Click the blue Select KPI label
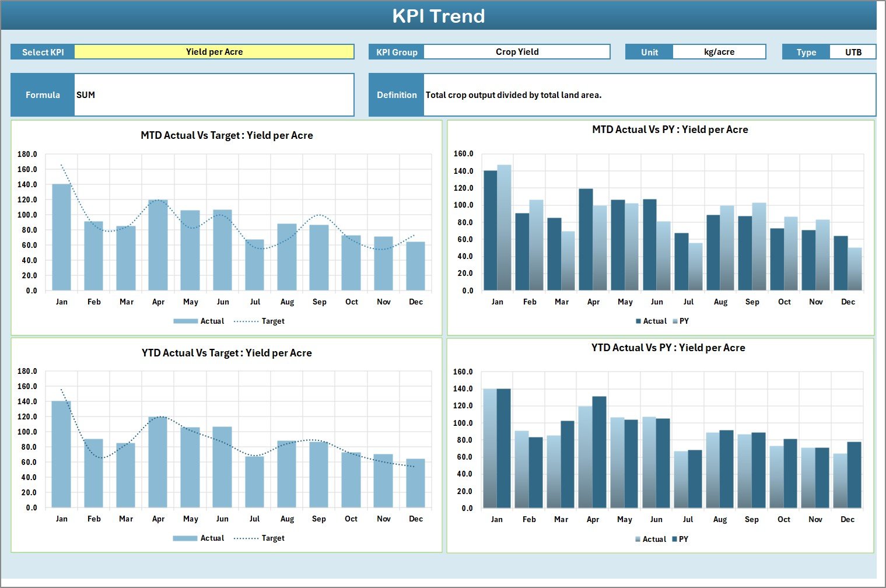Screen dimensions: 886x588 coord(42,51)
